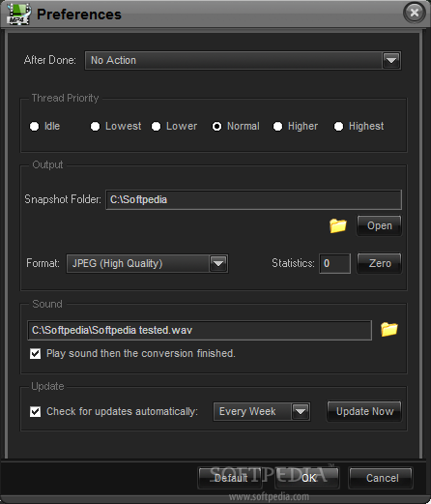The height and width of the screenshot is (504, 431).
Task: Click the Update Now button
Action: (364, 411)
